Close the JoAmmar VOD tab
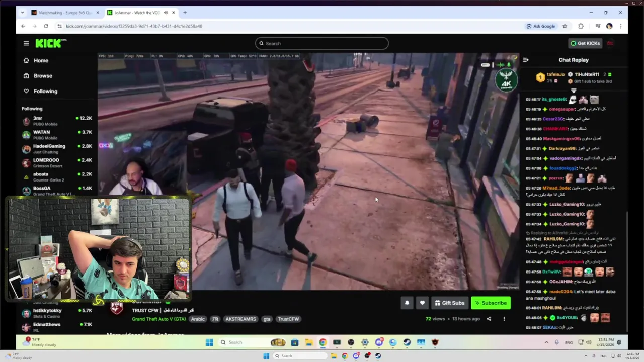Screen dimensions: 644x362 (174, 12)
